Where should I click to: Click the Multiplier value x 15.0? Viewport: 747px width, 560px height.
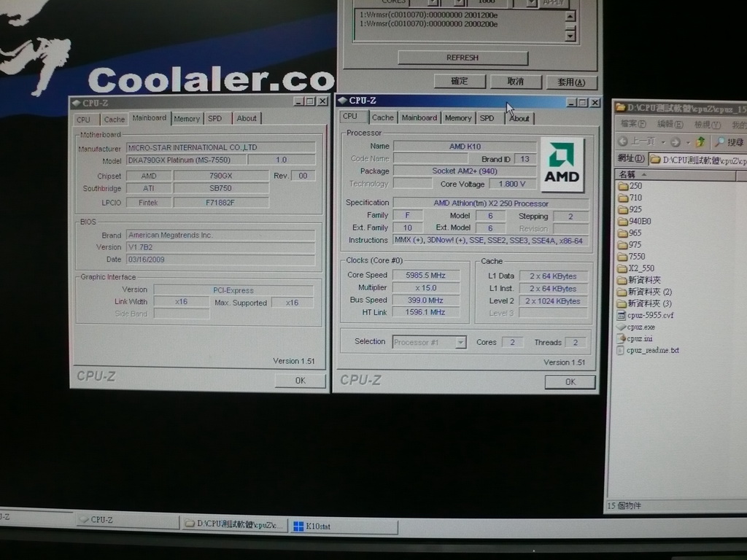click(425, 287)
